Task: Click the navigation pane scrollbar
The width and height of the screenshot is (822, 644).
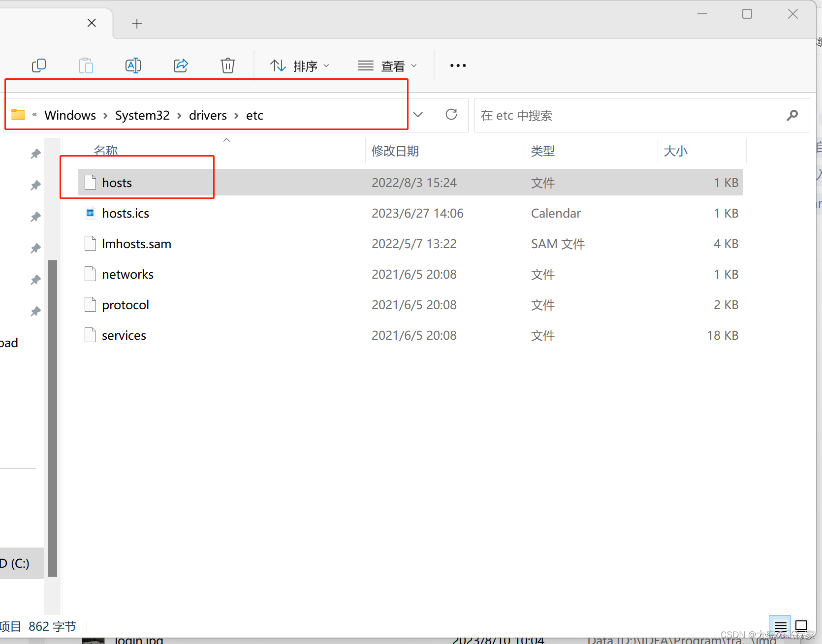Action: click(x=52, y=418)
